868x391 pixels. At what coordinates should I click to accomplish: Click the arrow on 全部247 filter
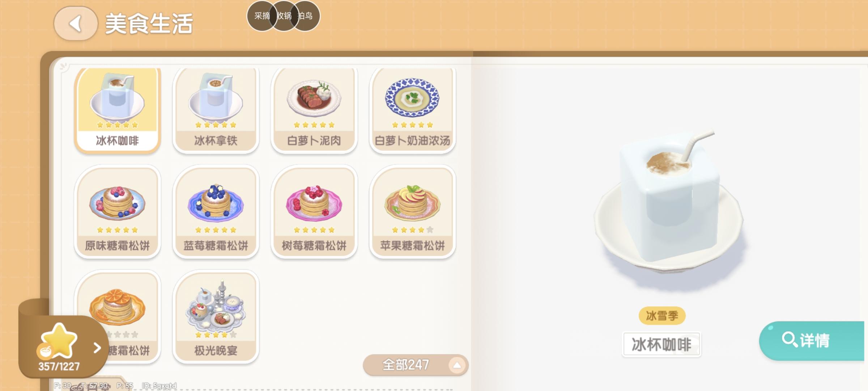(457, 365)
